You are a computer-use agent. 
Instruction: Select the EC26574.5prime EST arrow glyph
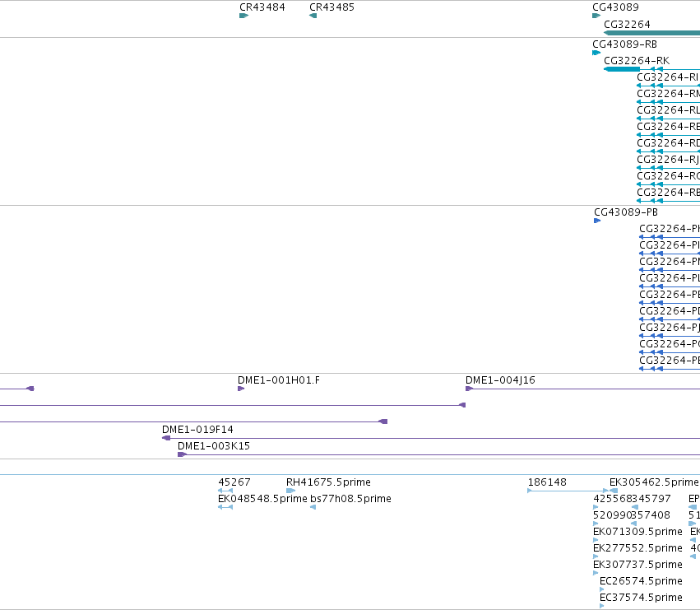pyautogui.click(x=602, y=589)
